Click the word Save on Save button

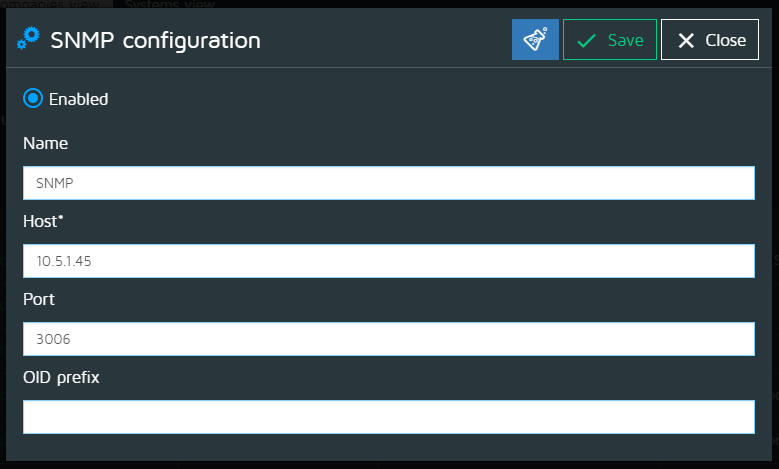tap(625, 41)
